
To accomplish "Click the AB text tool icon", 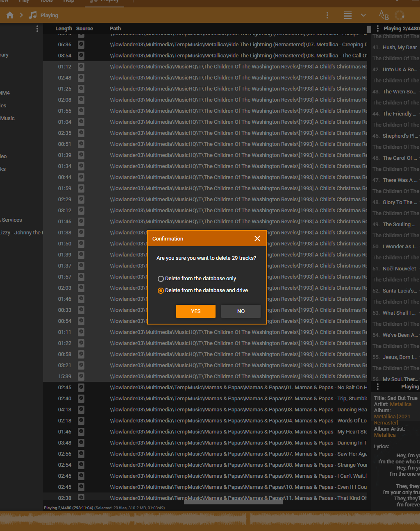I will pos(384,15).
